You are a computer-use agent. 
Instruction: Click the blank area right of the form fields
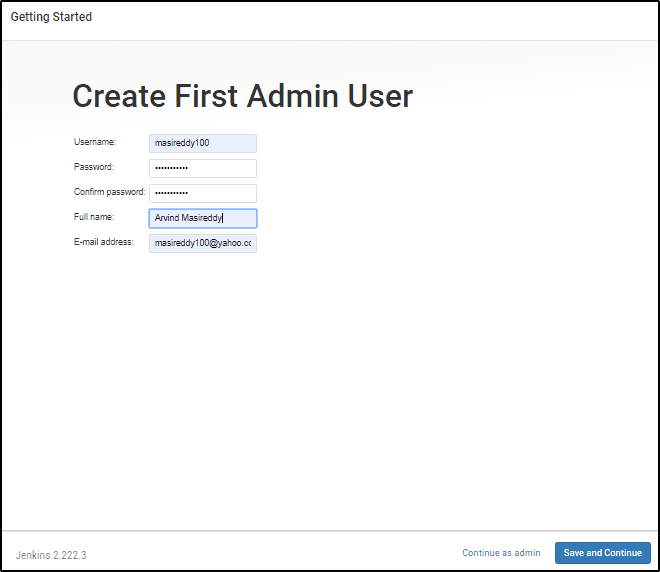450,195
